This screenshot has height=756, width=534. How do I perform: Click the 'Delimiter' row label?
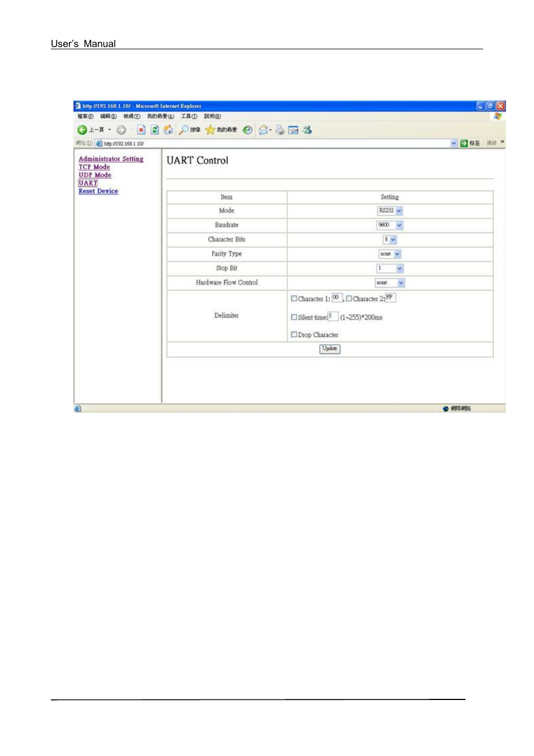(x=227, y=316)
